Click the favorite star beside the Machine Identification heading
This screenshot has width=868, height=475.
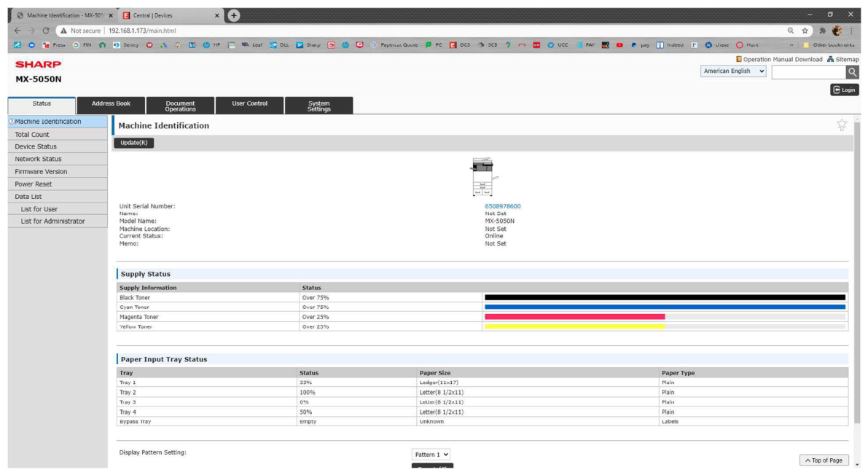coord(842,125)
